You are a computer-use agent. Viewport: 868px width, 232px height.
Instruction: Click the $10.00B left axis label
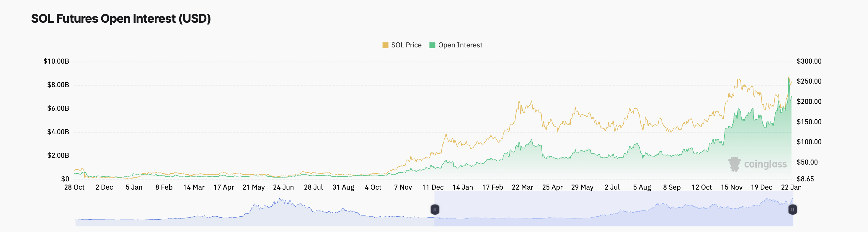(56, 61)
